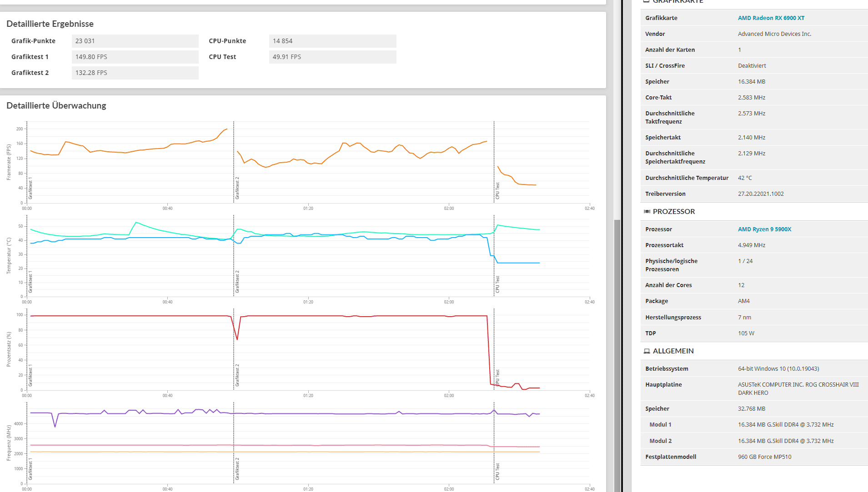Click the ALLGEMEIN section heading
The height and width of the screenshot is (492, 868).
coord(673,351)
